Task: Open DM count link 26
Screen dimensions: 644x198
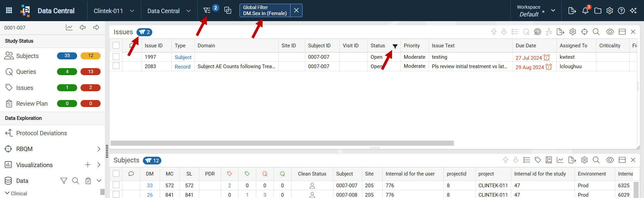Action: (x=150, y=195)
